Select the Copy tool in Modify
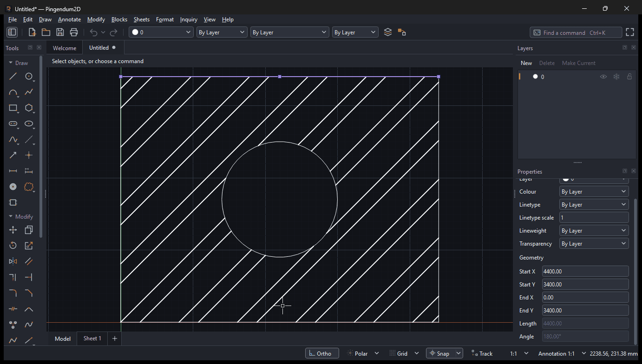Image resolution: width=642 pixels, height=364 pixels. point(29,230)
